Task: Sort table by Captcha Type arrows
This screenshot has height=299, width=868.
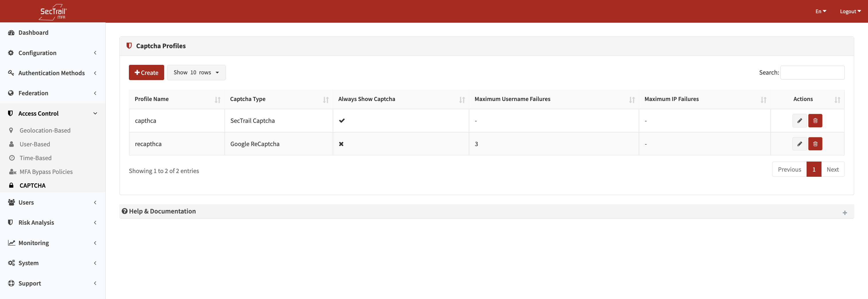Action: click(x=325, y=100)
